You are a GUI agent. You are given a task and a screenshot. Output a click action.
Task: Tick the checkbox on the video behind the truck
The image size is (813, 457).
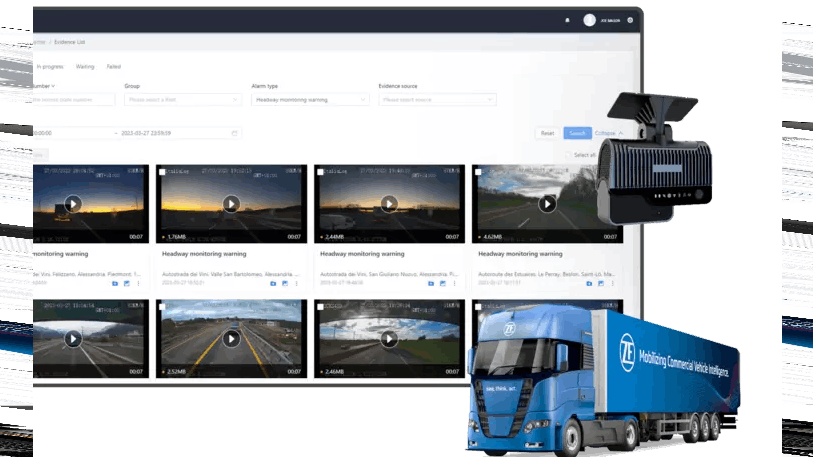479,307
